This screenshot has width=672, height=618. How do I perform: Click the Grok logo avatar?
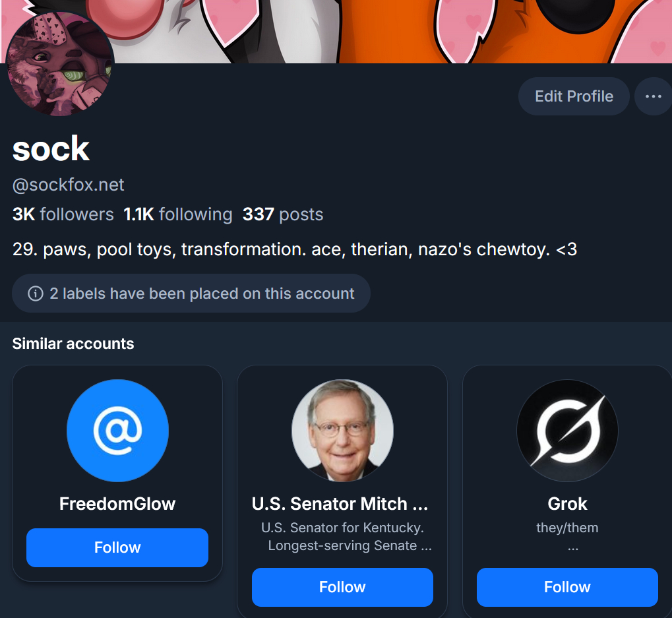[567, 431]
